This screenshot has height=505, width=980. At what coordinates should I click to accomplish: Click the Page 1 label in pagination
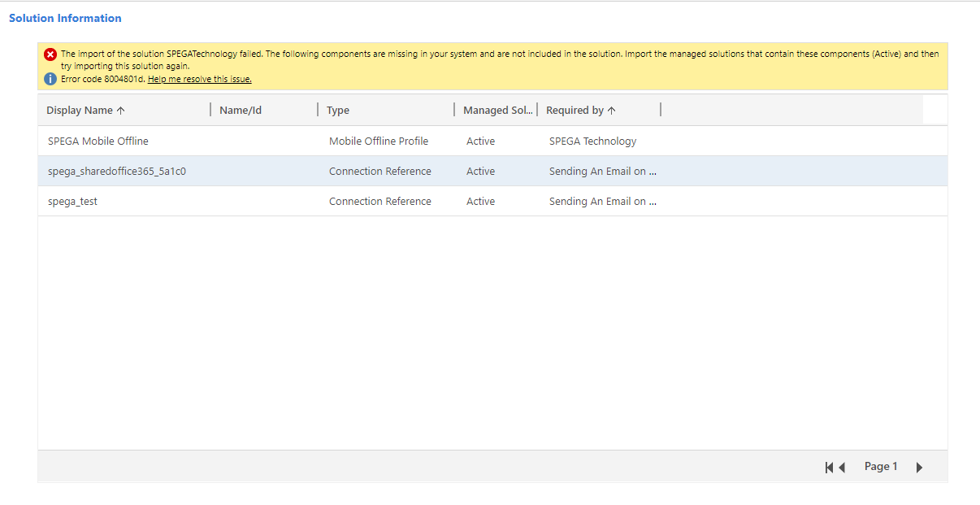coord(881,466)
